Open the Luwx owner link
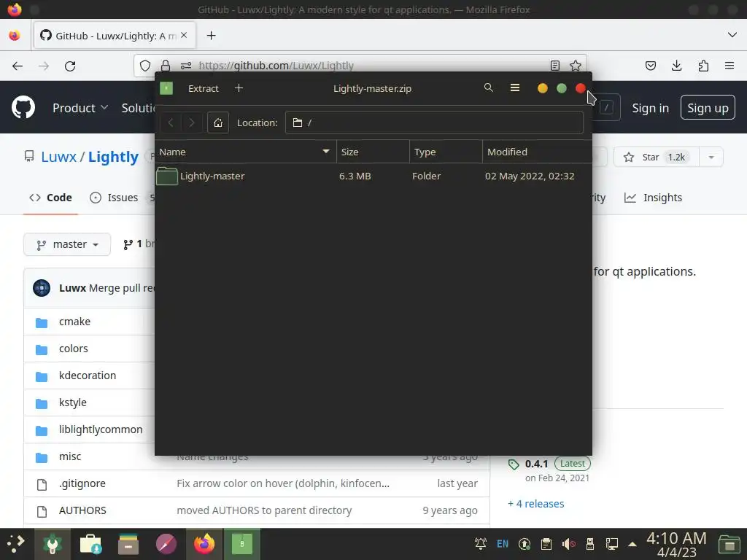Image resolution: width=747 pixels, height=560 pixels. point(58,157)
